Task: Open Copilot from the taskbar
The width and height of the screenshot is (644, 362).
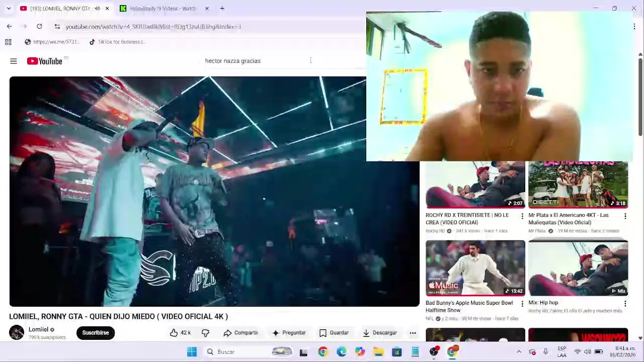Action: click(x=360, y=352)
